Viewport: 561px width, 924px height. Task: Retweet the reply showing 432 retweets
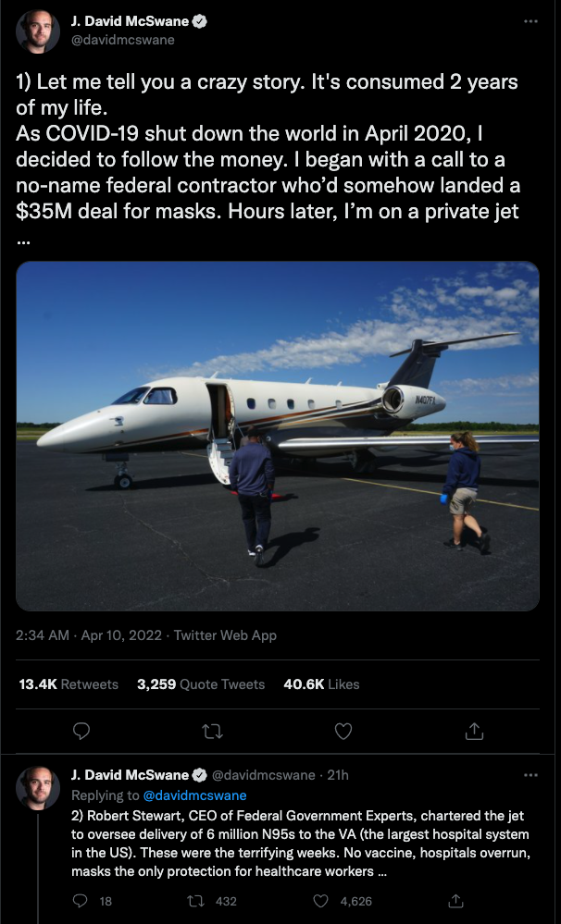[x=211, y=901]
